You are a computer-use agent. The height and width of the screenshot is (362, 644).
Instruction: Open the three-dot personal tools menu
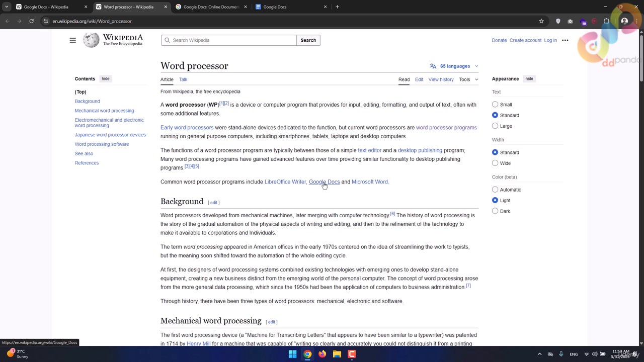565,40
